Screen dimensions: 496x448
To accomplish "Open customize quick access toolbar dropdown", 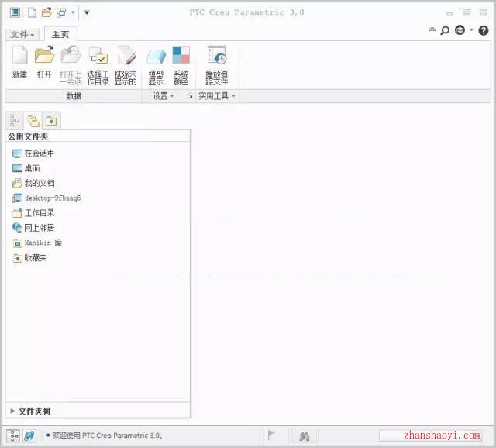I will pyautogui.click(x=87, y=12).
